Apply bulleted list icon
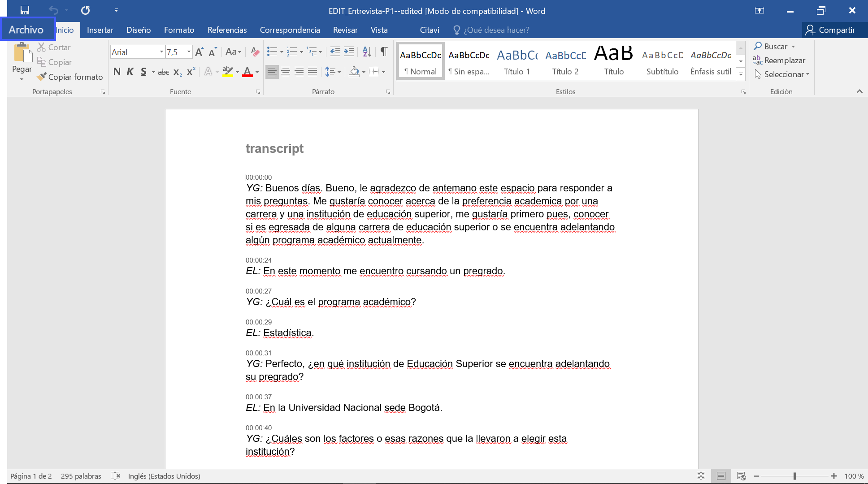Screen dimensions: 868x484 tap(272, 52)
